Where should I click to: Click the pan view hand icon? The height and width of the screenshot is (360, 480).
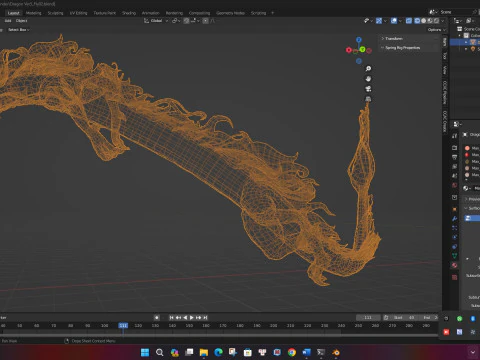[368, 79]
